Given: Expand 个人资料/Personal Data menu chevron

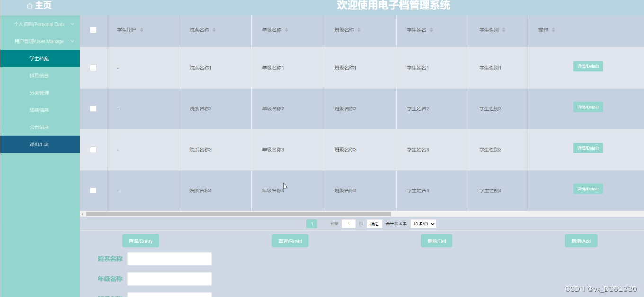Looking at the screenshot, I should pyautogui.click(x=72, y=24).
